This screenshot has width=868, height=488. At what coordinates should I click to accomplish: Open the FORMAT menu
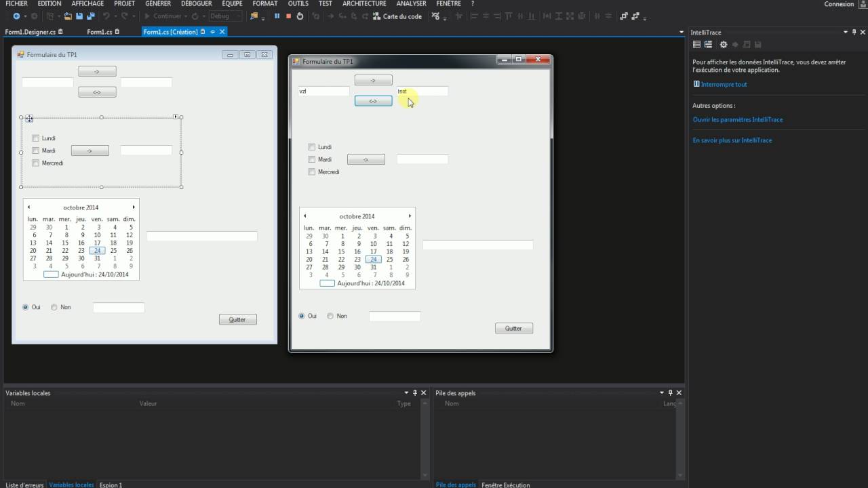pos(265,4)
